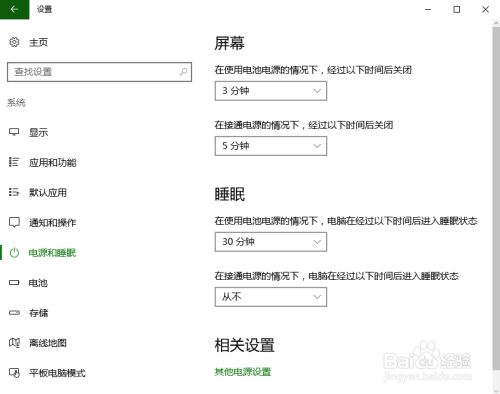Open the screen-off on battery dropdown (3 分钟)
The width and height of the screenshot is (500, 394).
tap(271, 91)
